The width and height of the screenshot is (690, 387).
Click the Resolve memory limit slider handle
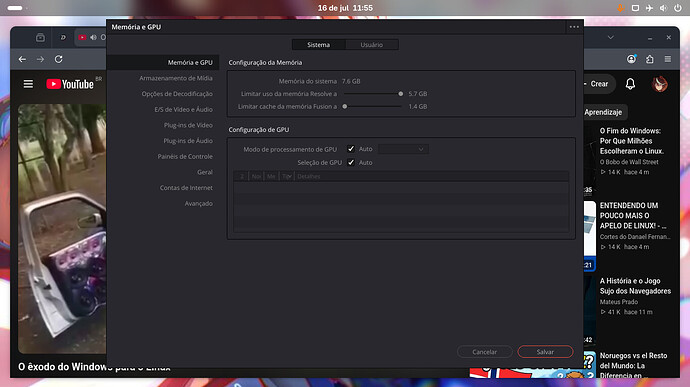tap(400, 94)
